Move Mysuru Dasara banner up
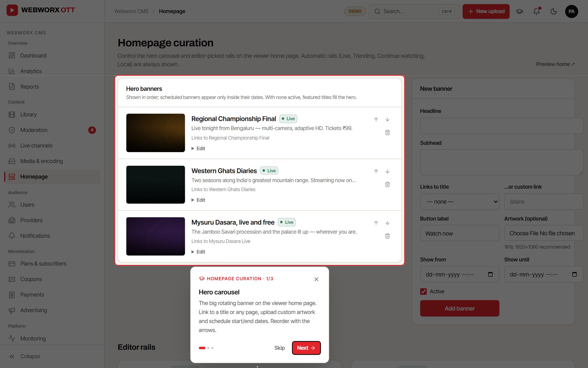 tap(376, 223)
